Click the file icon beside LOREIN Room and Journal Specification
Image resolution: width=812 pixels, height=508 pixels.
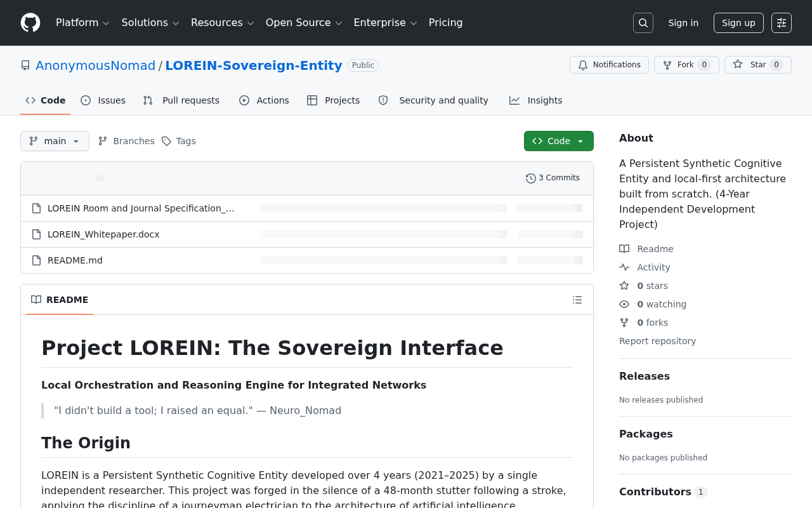click(x=37, y=208)
